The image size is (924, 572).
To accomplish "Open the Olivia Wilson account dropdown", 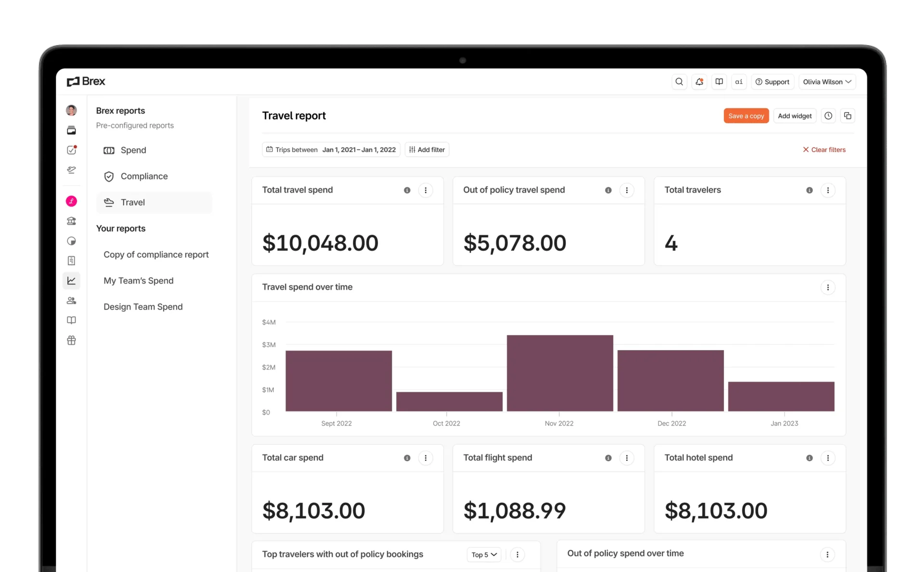I will tap(827, 82).
